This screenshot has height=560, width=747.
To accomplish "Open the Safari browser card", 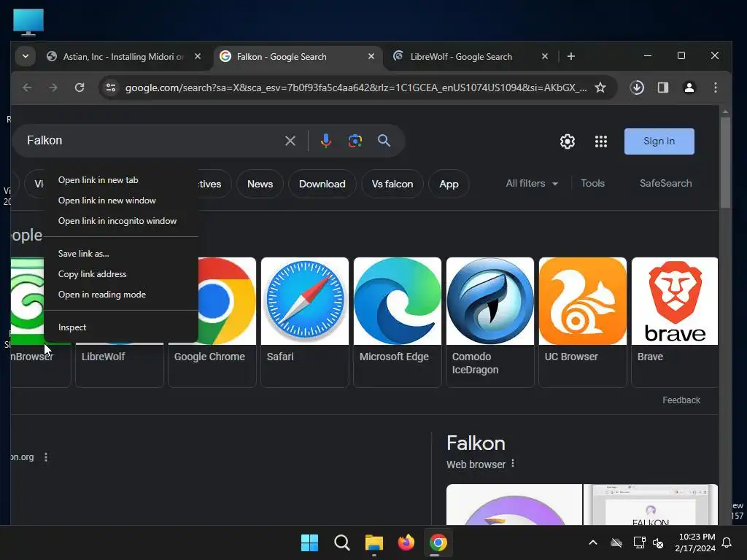I will (x=305, y=322).
